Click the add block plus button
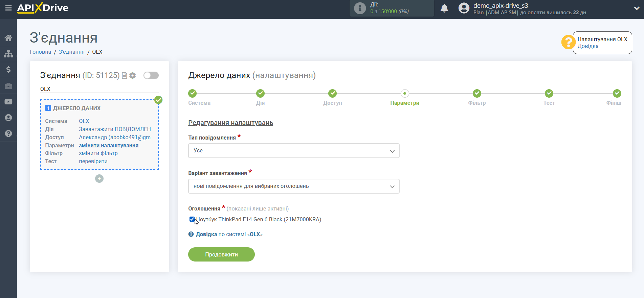Screen dimensions: 644x298 (x=99, y=179)
